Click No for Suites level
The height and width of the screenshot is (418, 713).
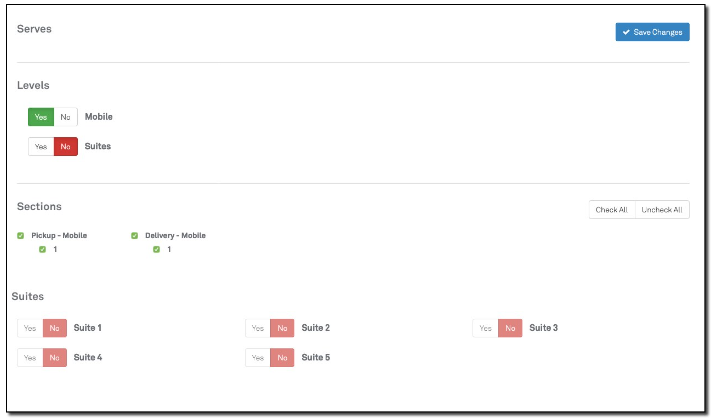coord(65,146)
